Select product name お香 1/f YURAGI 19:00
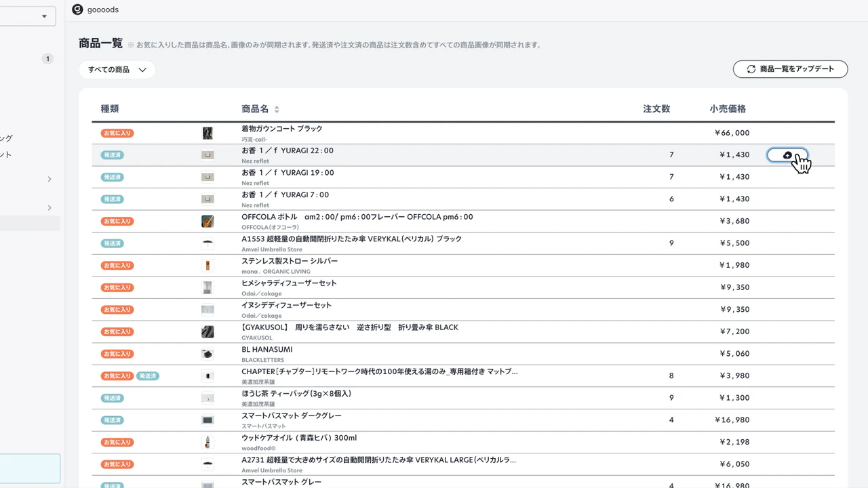This screenshot has width=868, height=488. click(x=288, y=173)
